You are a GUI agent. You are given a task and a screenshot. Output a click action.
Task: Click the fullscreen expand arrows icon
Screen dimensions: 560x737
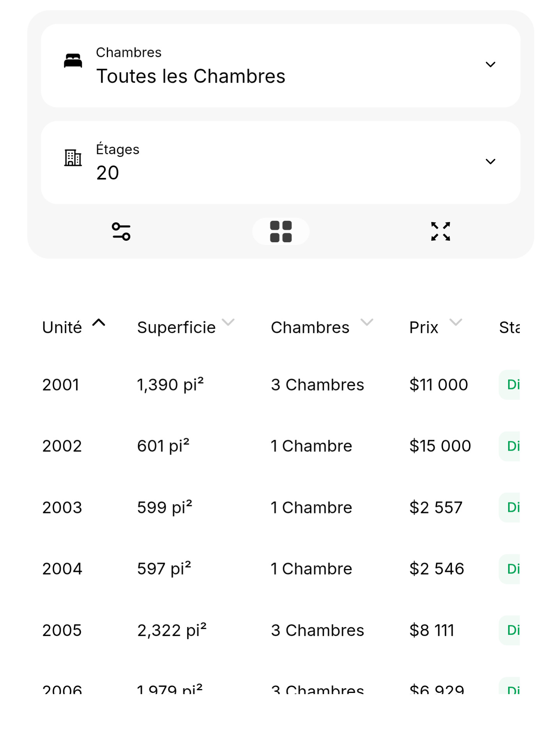[x=440, y=231]
